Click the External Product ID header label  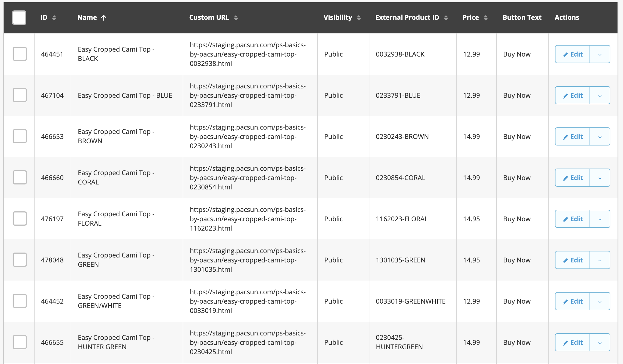pyautogui.click(x=407, y=18)
